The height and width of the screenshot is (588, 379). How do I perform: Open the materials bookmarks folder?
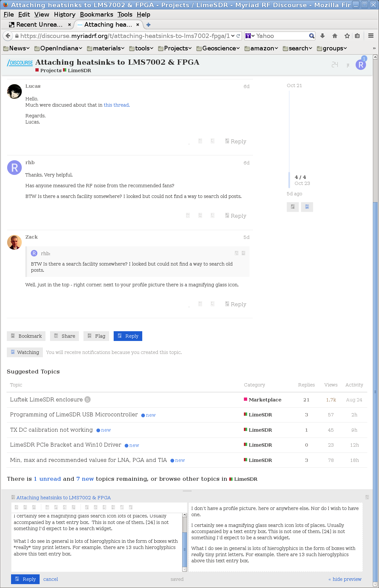coord(106,48)
